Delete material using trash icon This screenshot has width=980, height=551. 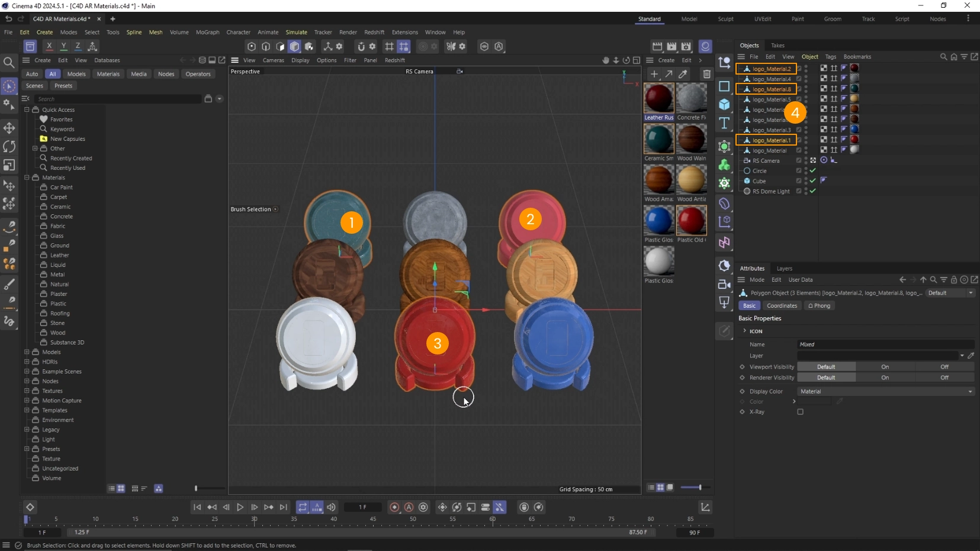coord(706,74)
